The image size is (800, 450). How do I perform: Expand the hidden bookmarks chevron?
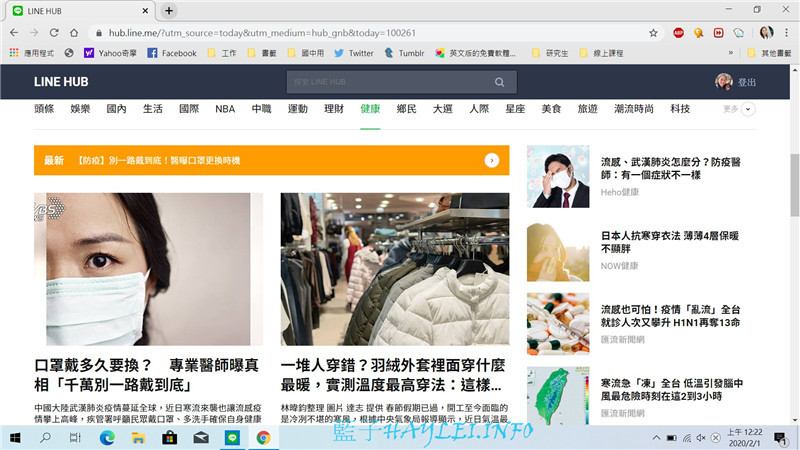[x=731, y=53]
